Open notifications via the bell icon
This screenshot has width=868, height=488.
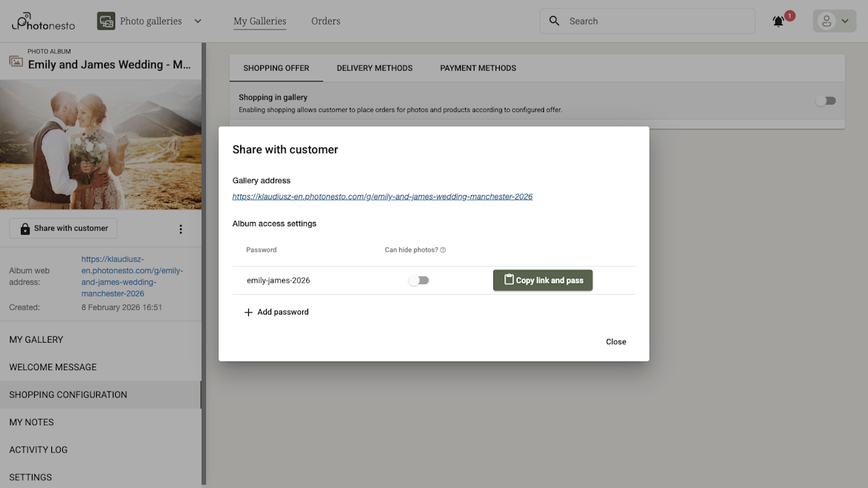pyautogui.click(x=778, y=22)
